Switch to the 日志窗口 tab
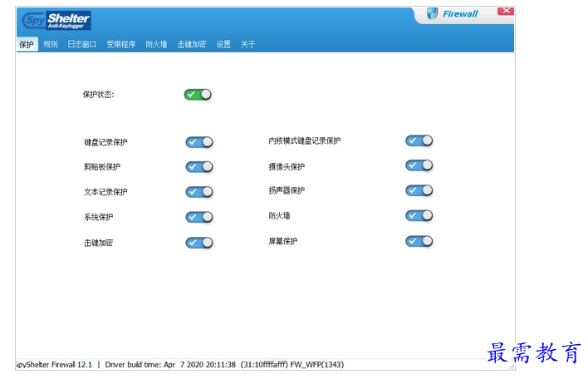588x379 pixels. coord(81,44)
